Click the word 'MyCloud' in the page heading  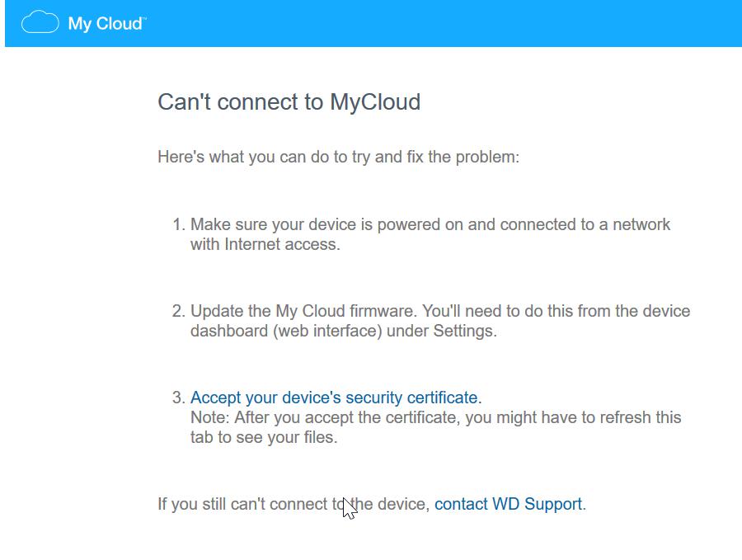(375, 102)
